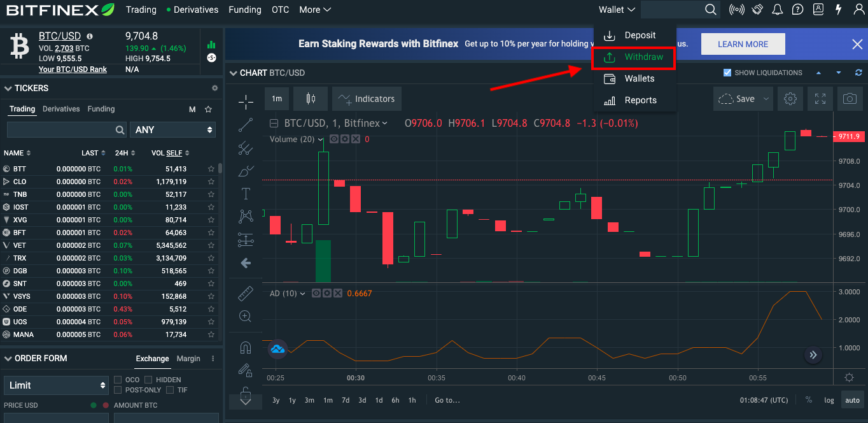Screen dimensions: 868x423
Task: Open the Wallet dropdown in header
Action: tap(617, 10)
